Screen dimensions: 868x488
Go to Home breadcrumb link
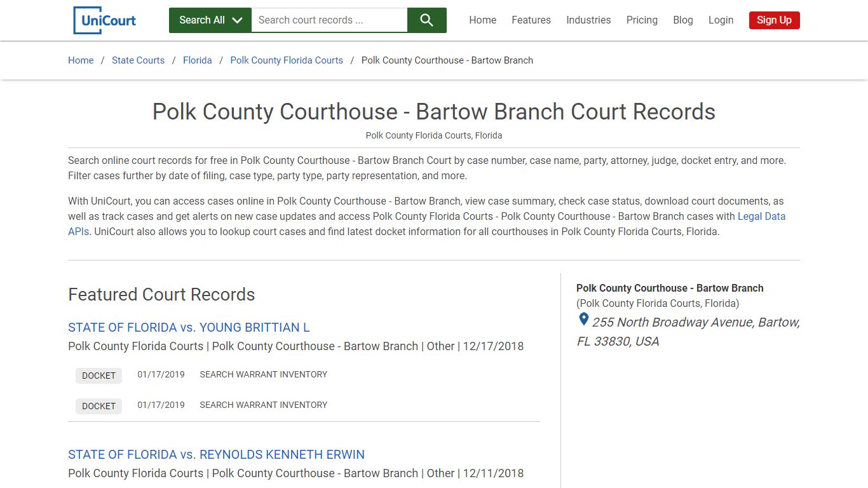tap(81, 60)
